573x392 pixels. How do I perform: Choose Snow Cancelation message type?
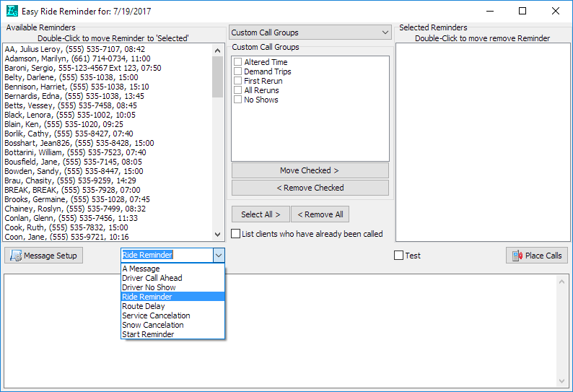(172, 325)
